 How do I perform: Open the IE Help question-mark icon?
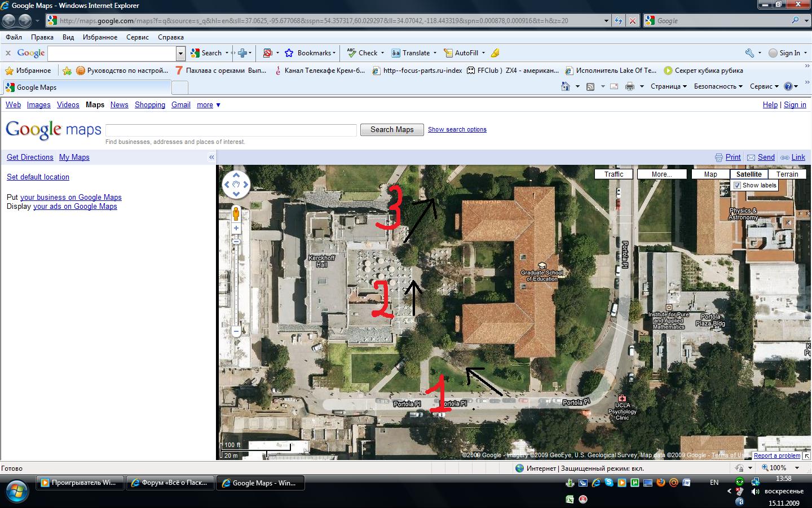tap(788, 86)
